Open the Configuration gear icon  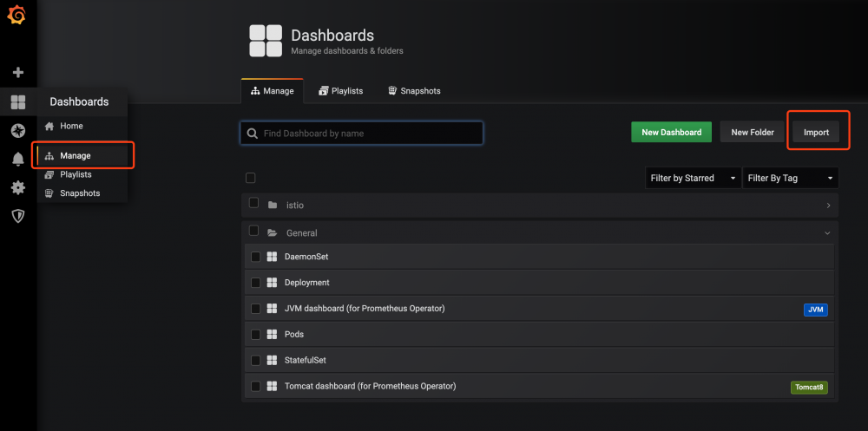click(x=17, y=187)
